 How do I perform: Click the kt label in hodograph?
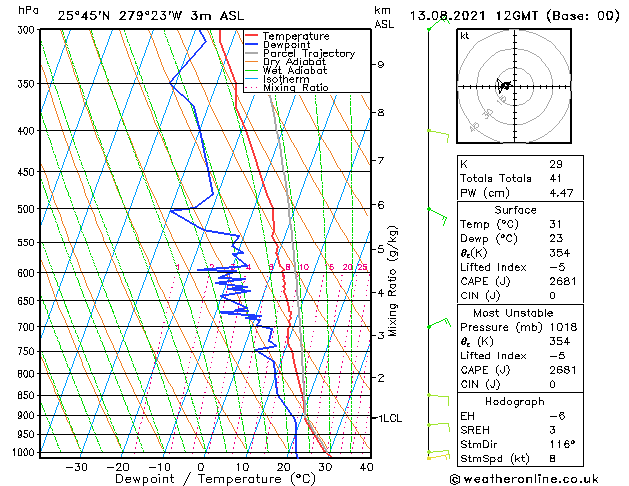point(465,36)
